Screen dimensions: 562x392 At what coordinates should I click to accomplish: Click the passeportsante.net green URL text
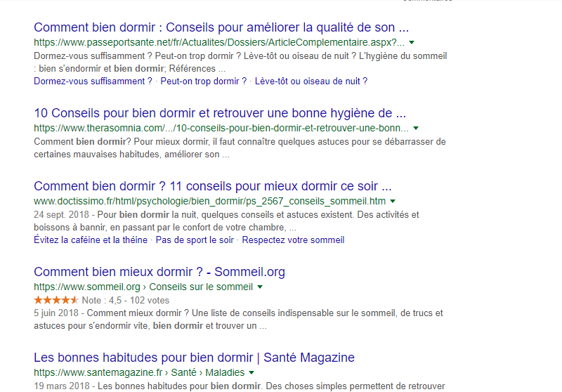219,42
